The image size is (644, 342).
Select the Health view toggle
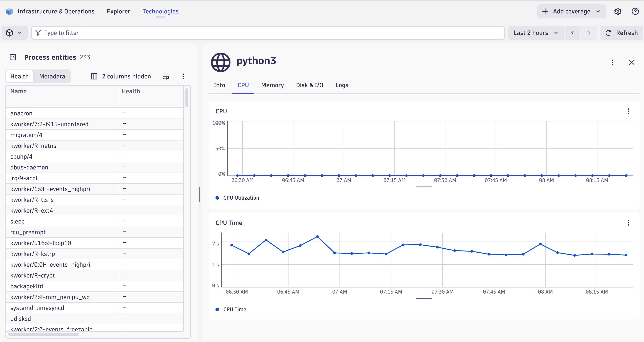pyautogui.click(x=19, y=76)
